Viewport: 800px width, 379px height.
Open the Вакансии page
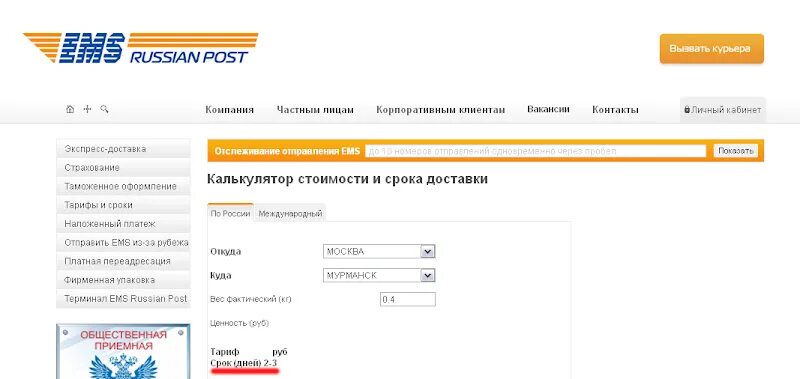tap(548, 109)
